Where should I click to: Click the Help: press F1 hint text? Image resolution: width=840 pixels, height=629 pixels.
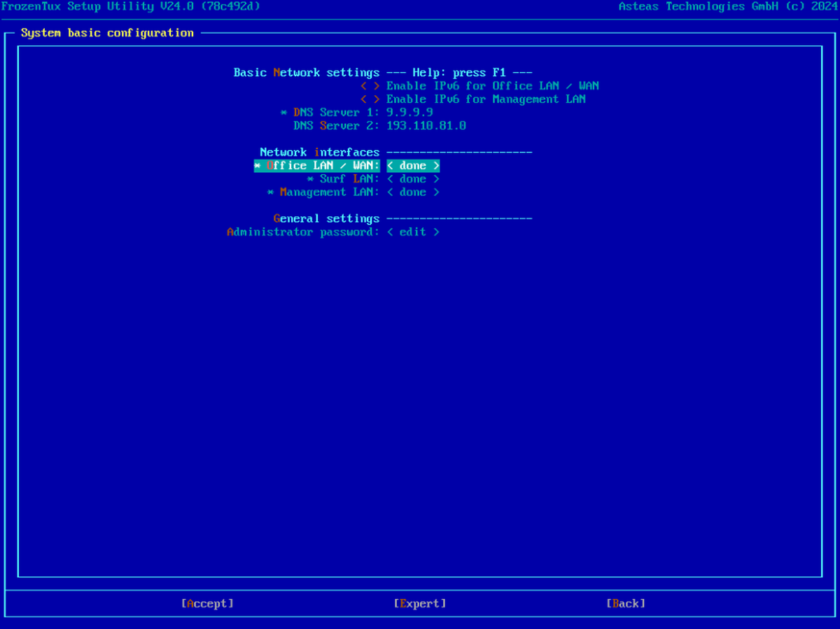(459, 73)
